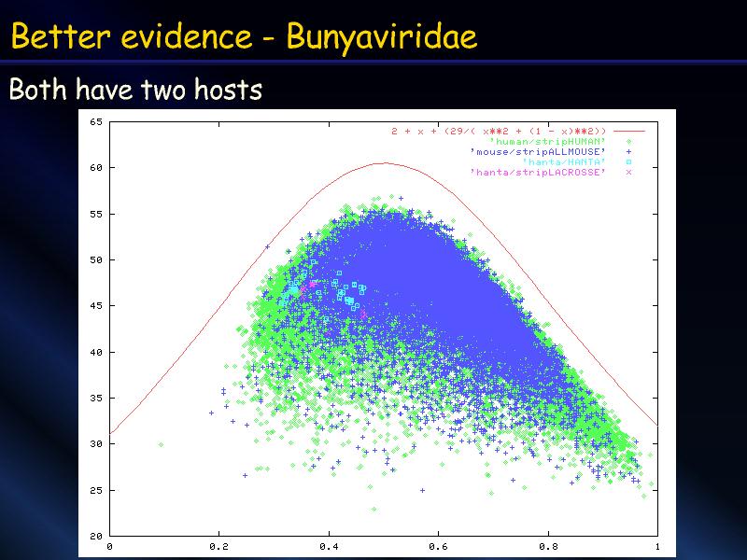
Task: Click the x-axis label 0.2
Action: coord(218,546)
